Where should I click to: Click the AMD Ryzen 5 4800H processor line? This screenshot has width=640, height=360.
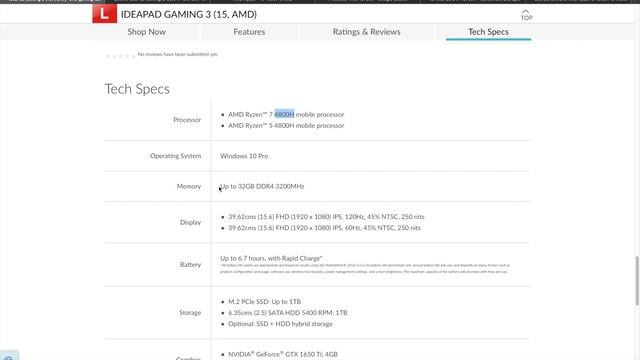pos(286,125)
